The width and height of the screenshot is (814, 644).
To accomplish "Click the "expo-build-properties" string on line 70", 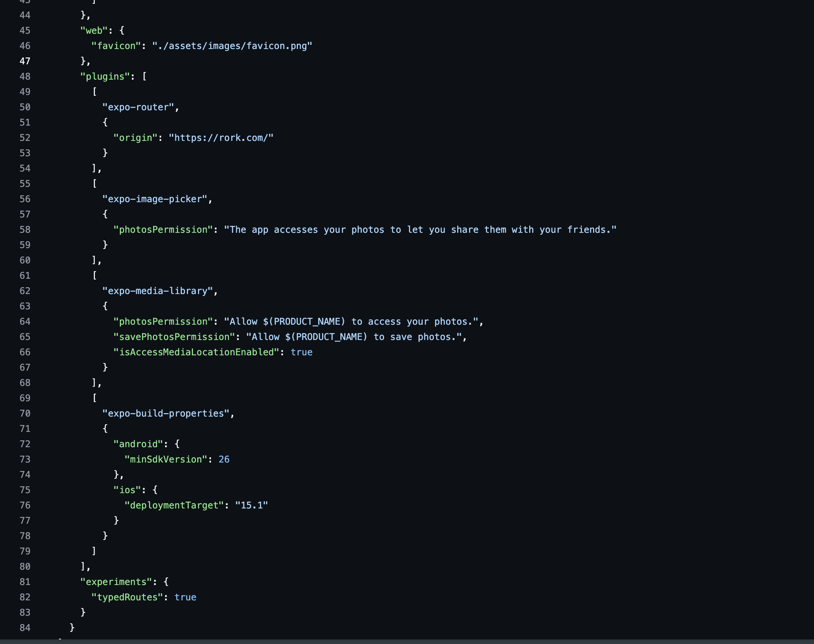I will (x=167, y=414).
